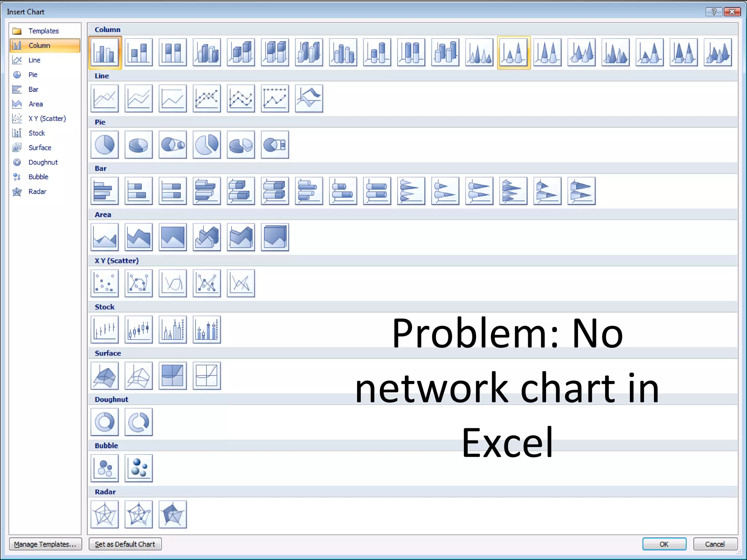
Task: Switch to Area category in sidebar
Action: pyautogui.click(x=45, y=104)
